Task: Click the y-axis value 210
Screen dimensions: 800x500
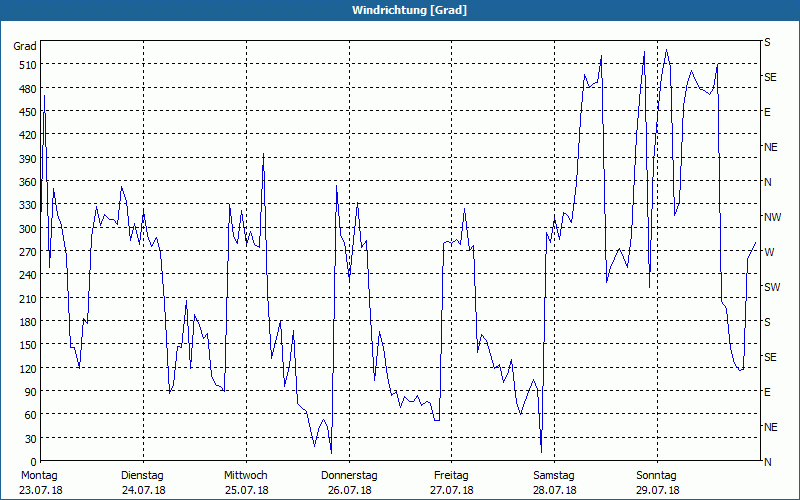Action: pos(28,298)
